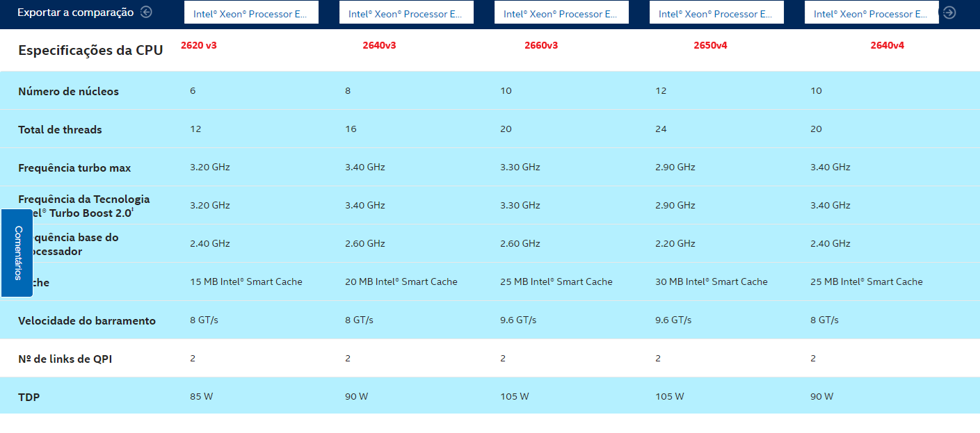Screen dimensions: 980x433
Task: Click the Especificações da CPU heading
Action: coord(90,50)
